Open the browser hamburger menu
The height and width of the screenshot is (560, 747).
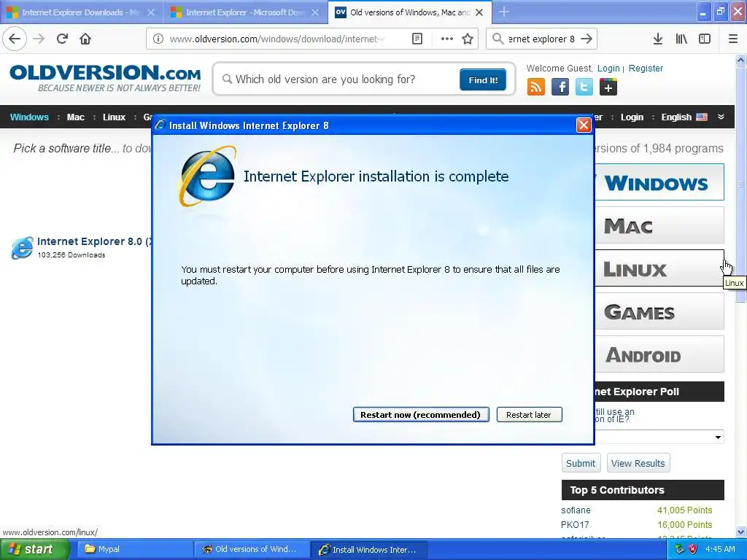click(733, 39)
